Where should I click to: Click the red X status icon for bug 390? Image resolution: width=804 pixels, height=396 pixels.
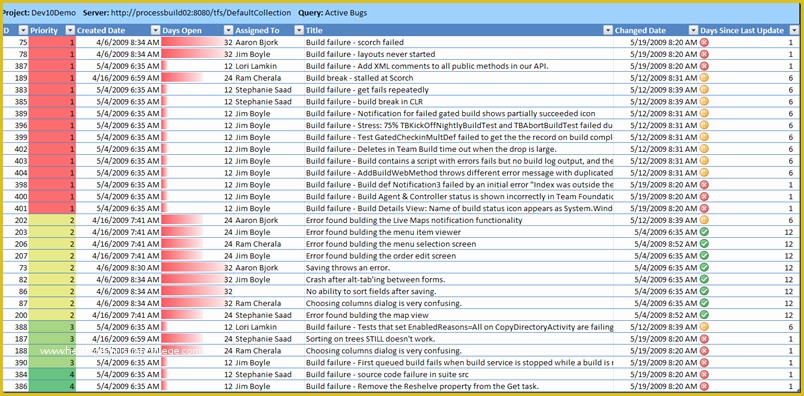(705, 363)
